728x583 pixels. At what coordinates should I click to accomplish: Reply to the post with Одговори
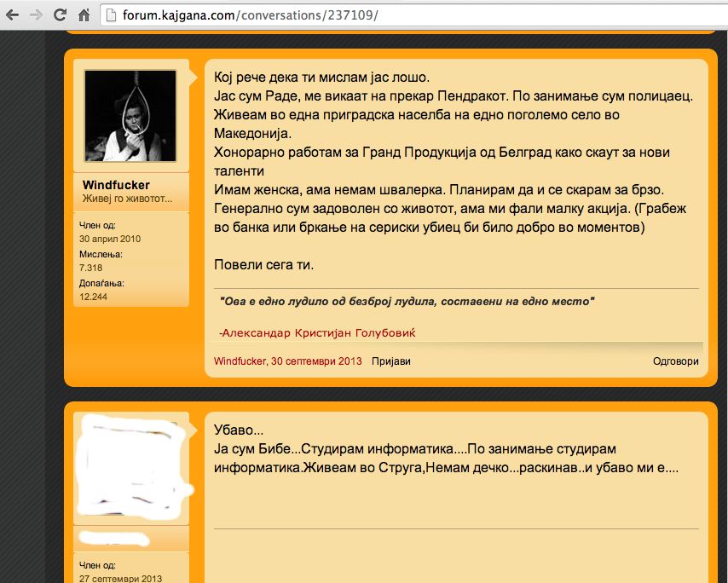point(675,361)
